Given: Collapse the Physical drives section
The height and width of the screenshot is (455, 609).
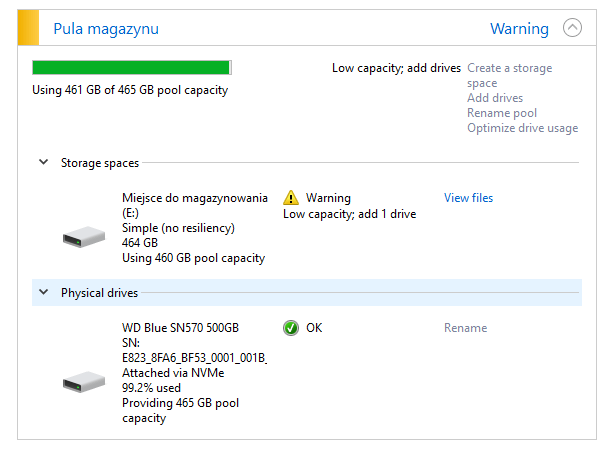Looking at the screenshot, I should click(44, 292).
